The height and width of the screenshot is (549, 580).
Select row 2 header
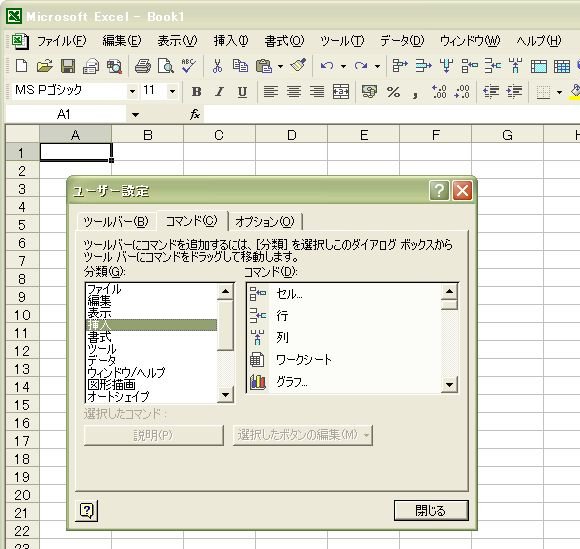pyautogui.click(x=22, y=171)
